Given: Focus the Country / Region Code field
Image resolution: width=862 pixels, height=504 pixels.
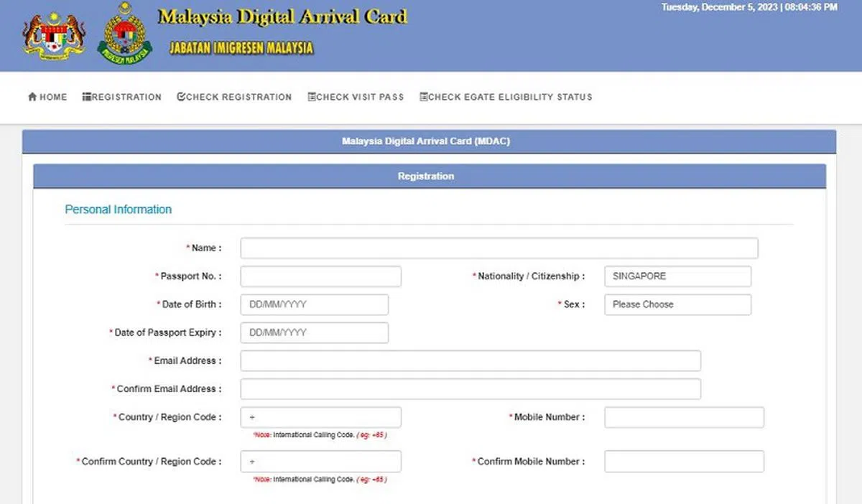Looking at the screenshot, I should 320,417.
